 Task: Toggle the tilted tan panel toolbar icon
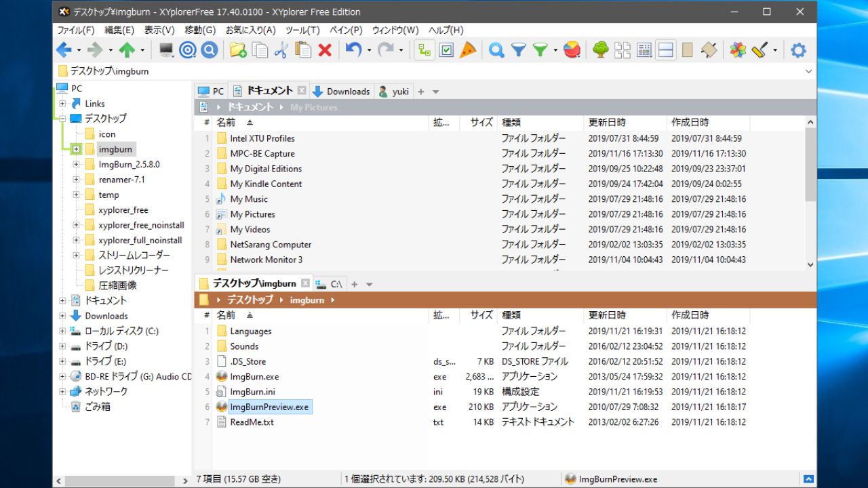coord(709,49)
